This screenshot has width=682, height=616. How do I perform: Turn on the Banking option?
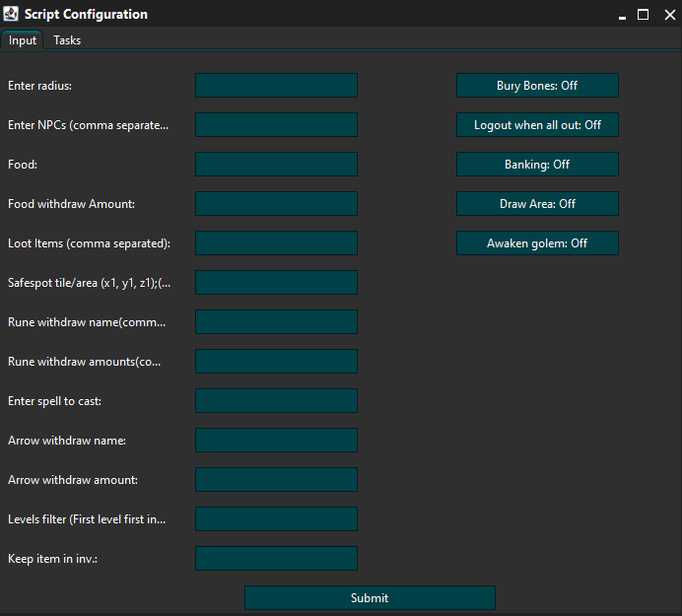[x=537, y=165]
